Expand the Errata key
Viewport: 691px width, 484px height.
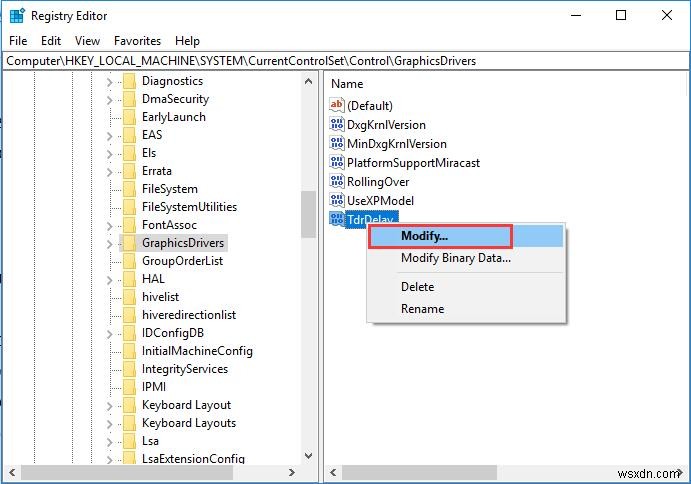[109, 172]
